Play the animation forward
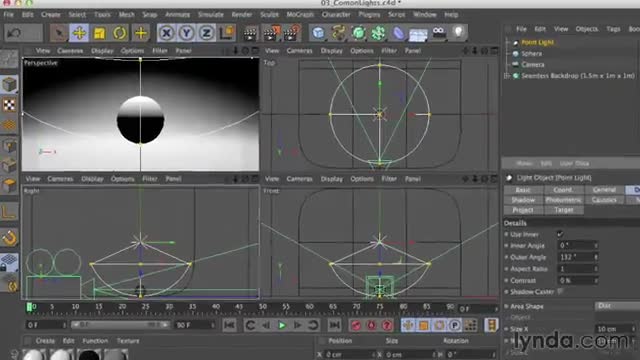640x360 pixels. click(x=282, y=325)
